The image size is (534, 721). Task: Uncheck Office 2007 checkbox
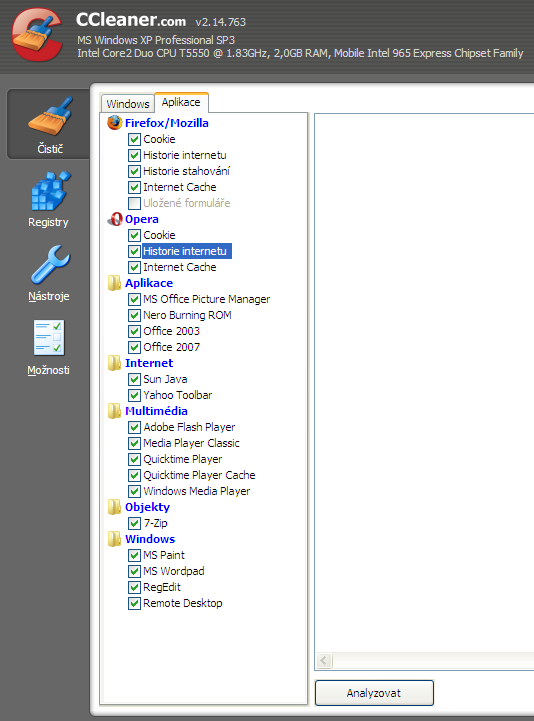pos(134,347)
